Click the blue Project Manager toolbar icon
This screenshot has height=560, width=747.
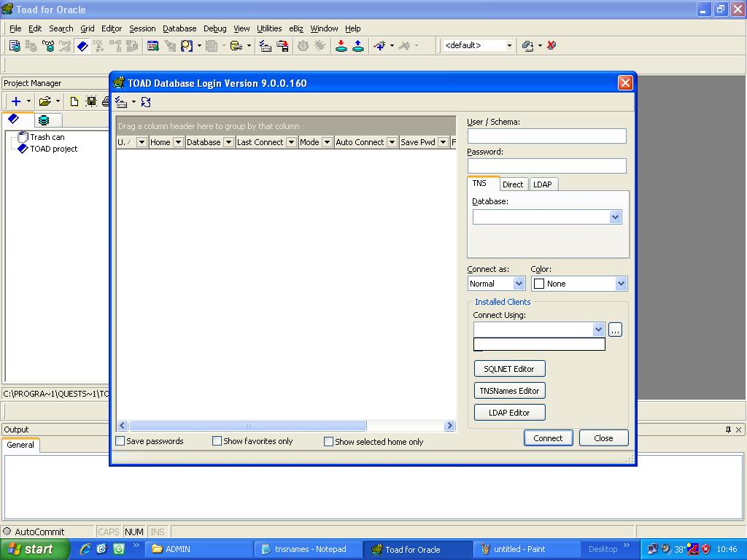pyautogui.click(x=82, y=46)
